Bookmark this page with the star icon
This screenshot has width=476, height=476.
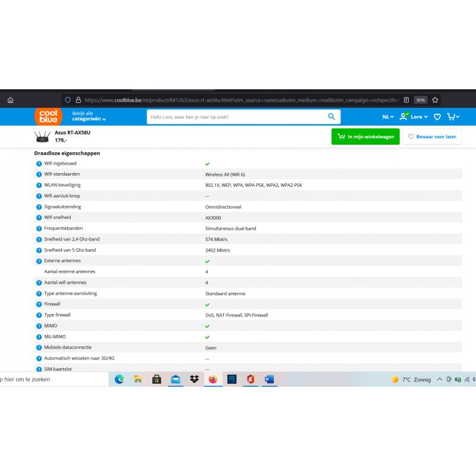pyautogui.click(x=435, y=100)
